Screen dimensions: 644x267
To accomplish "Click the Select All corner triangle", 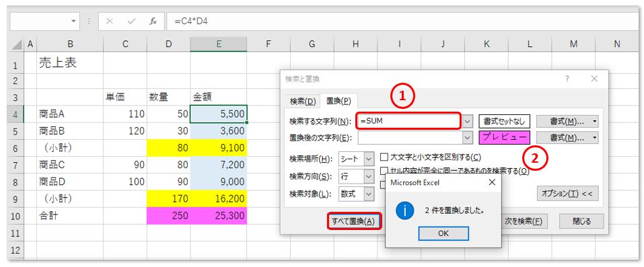I will 17,44.
